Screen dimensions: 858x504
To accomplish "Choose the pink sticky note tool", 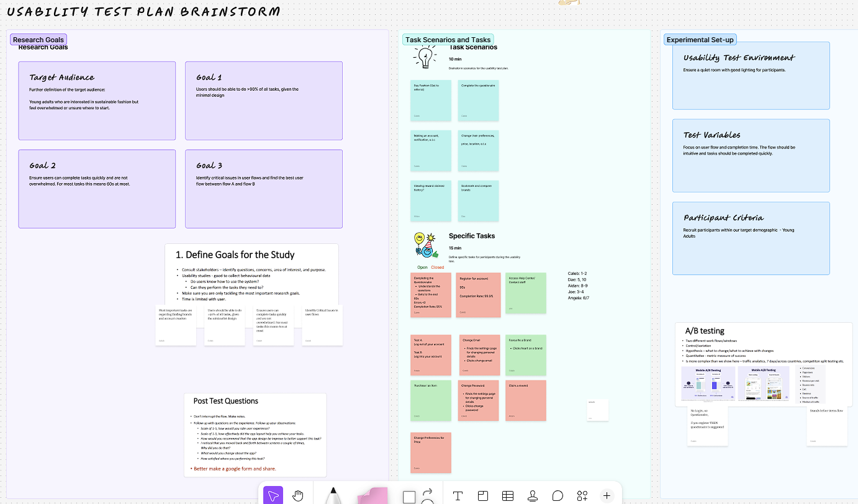I will 372,496.
